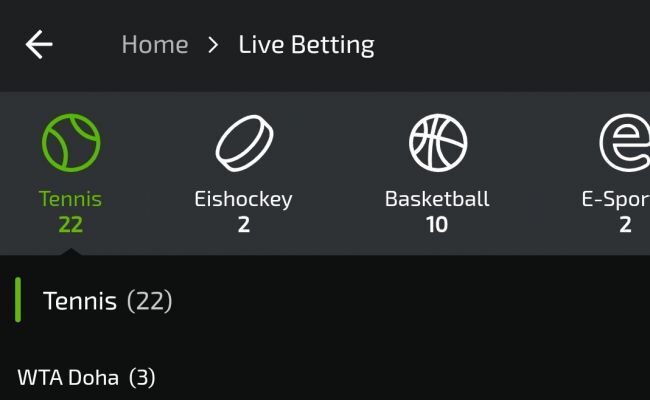Click the Tennis live count 22
650x400 pixels.
(x=70, y=224)
